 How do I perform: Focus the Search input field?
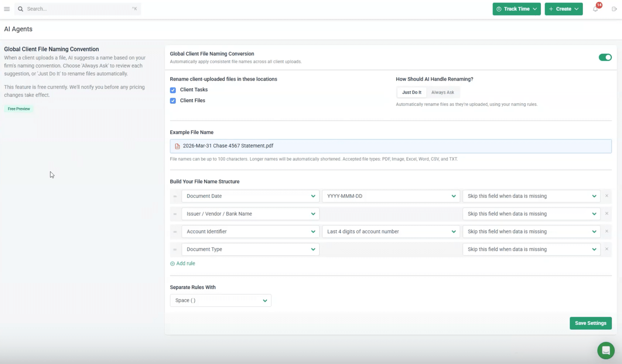(77, 9)
